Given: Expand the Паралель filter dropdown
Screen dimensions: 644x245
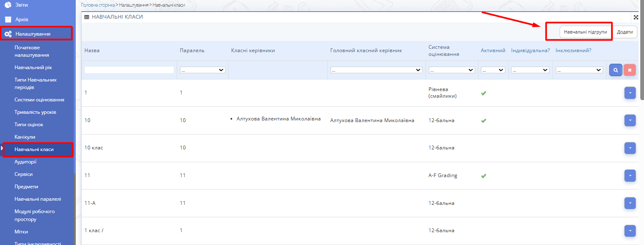Looking at the screenshot, I should [x=202, y=70].
